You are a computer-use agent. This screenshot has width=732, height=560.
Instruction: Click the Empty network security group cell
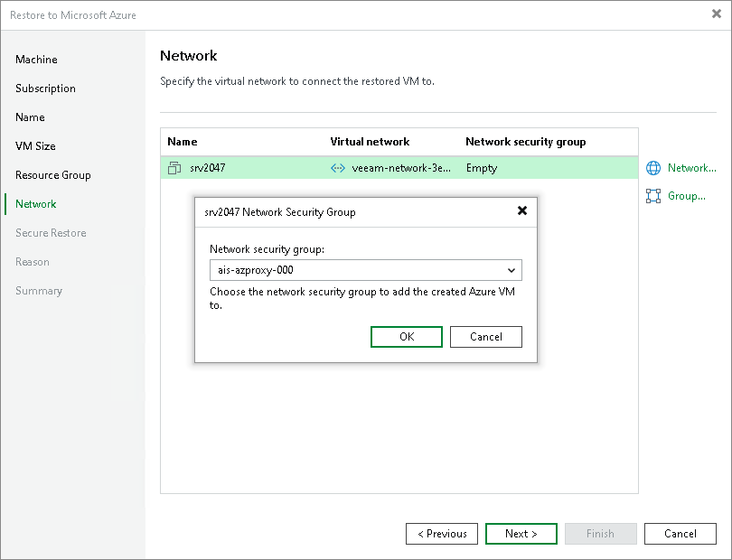[482, 168]
